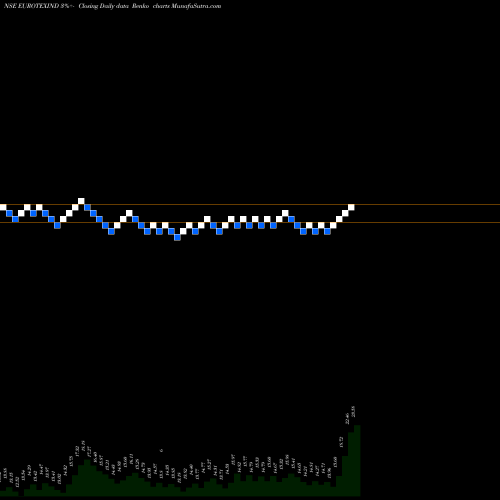The image size is (500, 500).
Task: Click the lower orange horizontal level line
Action: coord(250,222)
